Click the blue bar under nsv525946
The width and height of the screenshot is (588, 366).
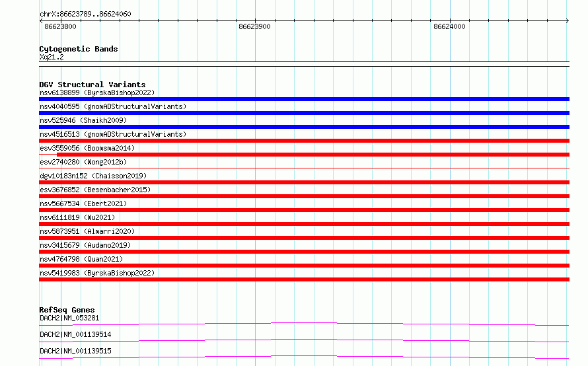click(304, 127)
